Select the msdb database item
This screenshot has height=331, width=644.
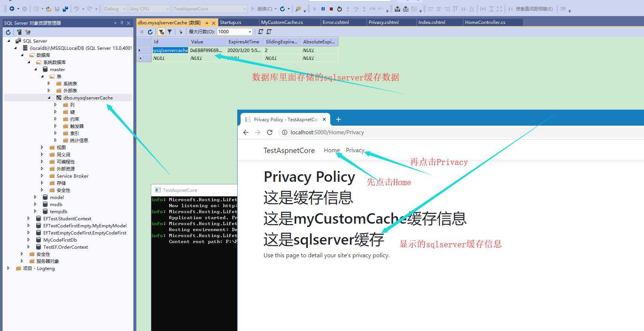(56, 204)
